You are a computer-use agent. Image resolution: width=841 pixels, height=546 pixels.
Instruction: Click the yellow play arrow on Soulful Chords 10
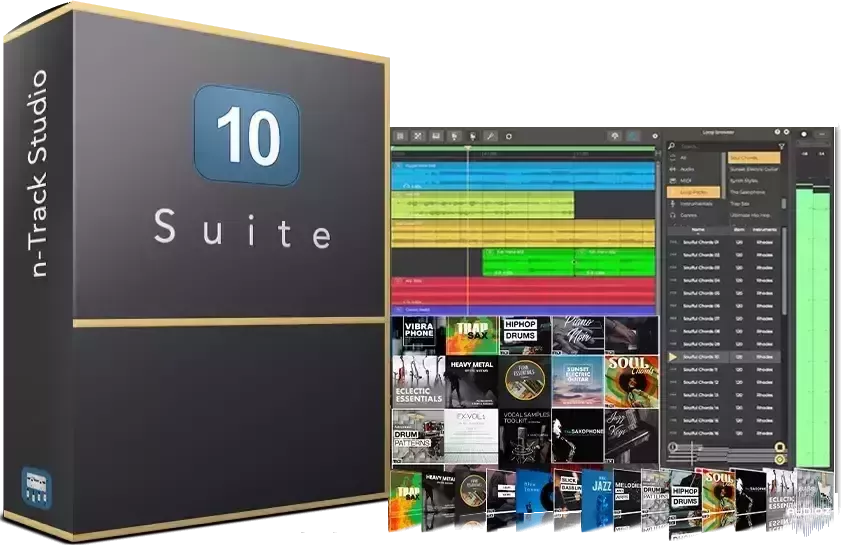673,357
